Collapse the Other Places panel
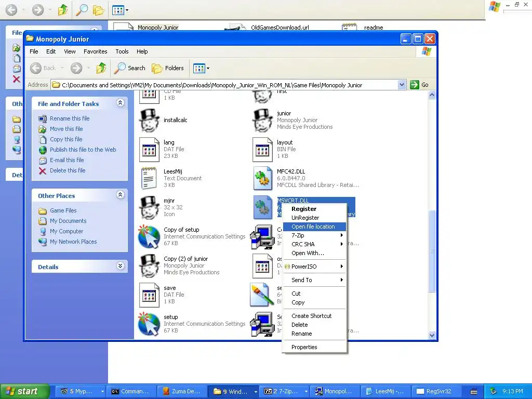This screenshot has height=399, width=532. 121,195
